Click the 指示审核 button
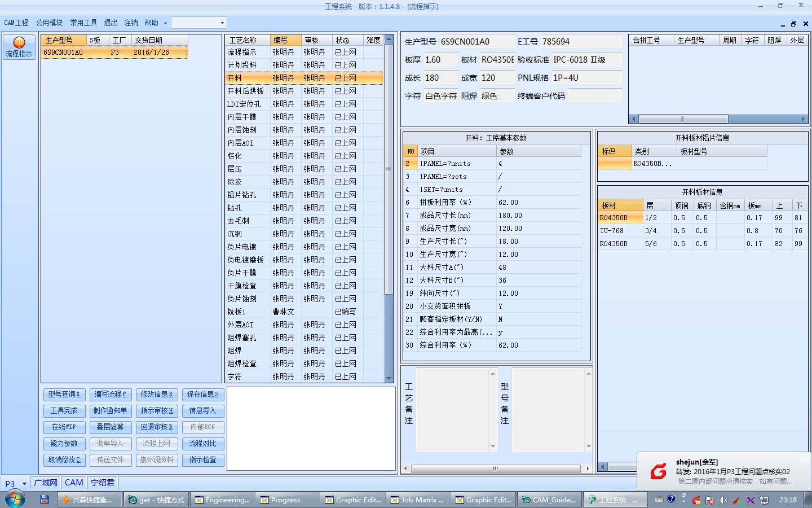Image resolution: width=812 pixels, height=508 pixels. 157,411
